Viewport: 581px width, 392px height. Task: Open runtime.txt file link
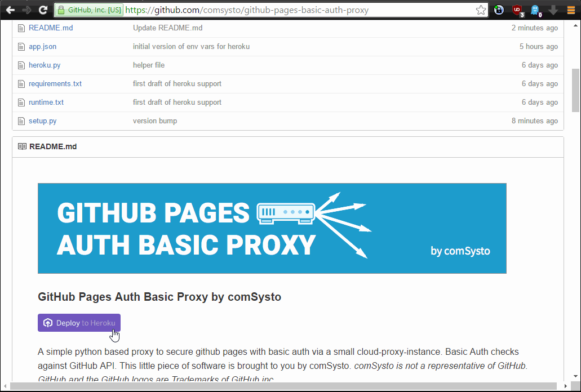coord(46,102)
